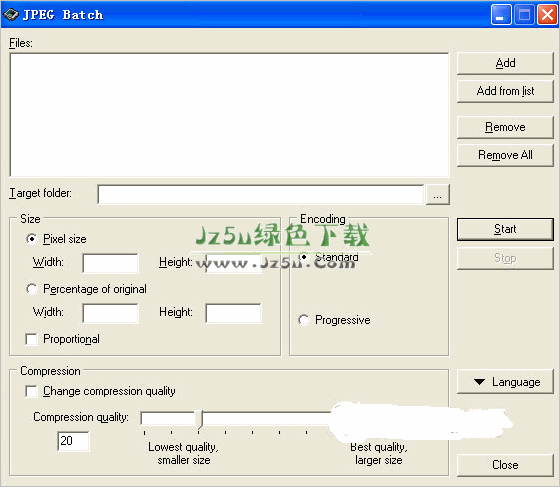Select the Pixel size radio button
Viewport: 560px width, 487px height.
click(x=32, y=239)
